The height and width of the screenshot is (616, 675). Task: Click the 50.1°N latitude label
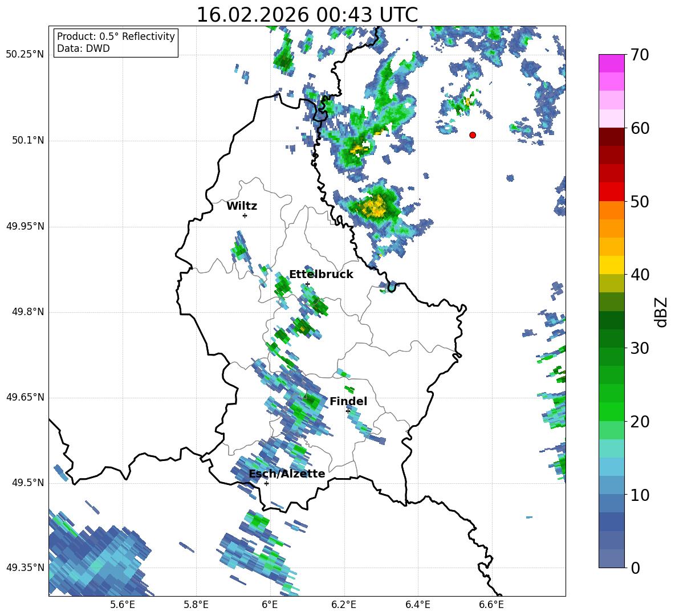[27, 140]
